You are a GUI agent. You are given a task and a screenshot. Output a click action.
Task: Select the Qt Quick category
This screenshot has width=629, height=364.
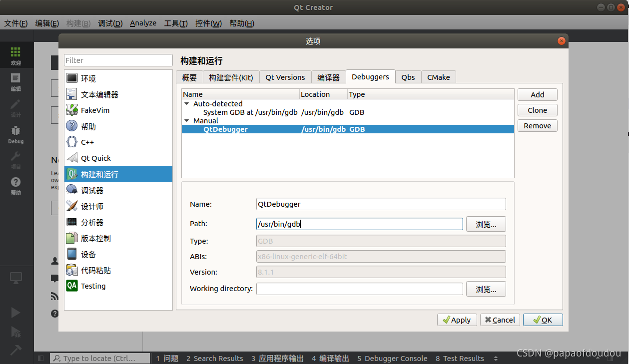click(x=118, y=158)
